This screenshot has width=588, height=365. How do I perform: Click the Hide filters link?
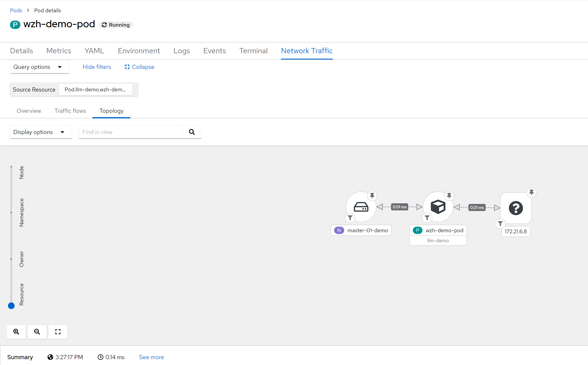tap(97, 67)
